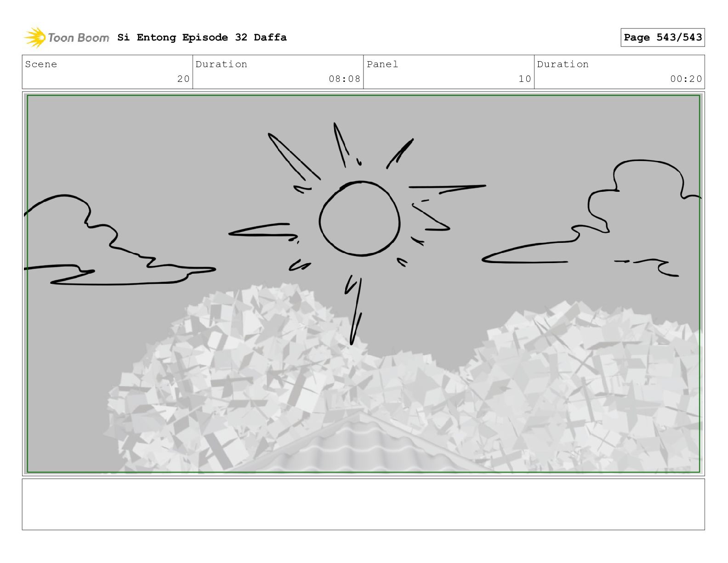Image resolution: width=728 pixels, height=563 pixels.
Task: Click the 'Duration' label beside Panel
Action: (x=563, y=64)
